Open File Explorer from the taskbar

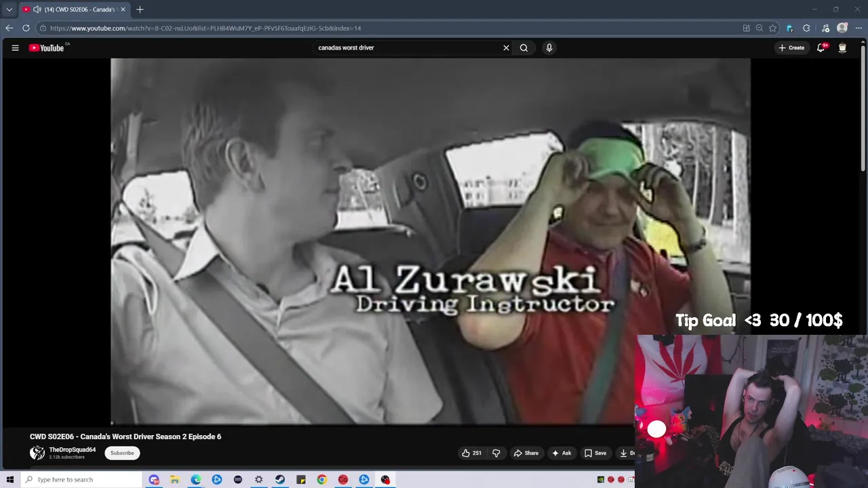tap(174, 479)
